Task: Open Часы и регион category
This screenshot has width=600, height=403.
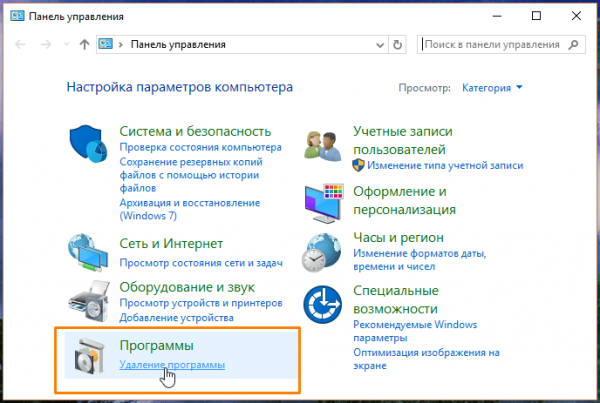Action: (x=398, y=238)
